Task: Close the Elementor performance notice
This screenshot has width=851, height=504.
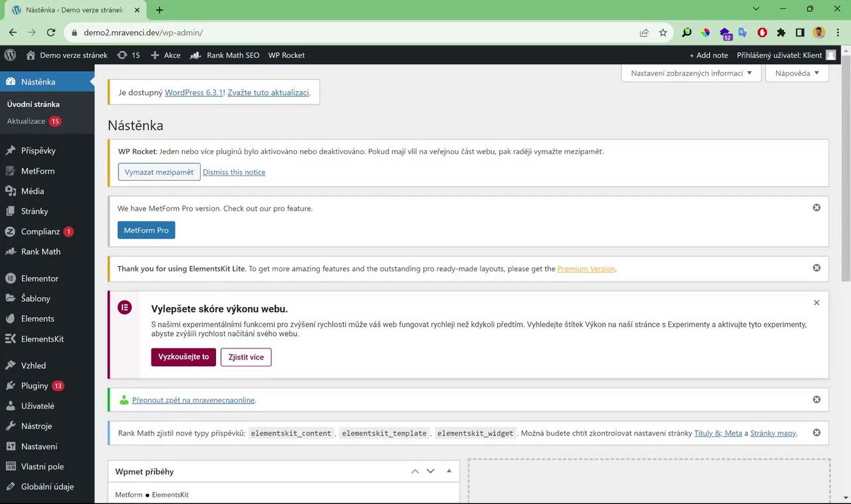Action: [x=816, y=303]
